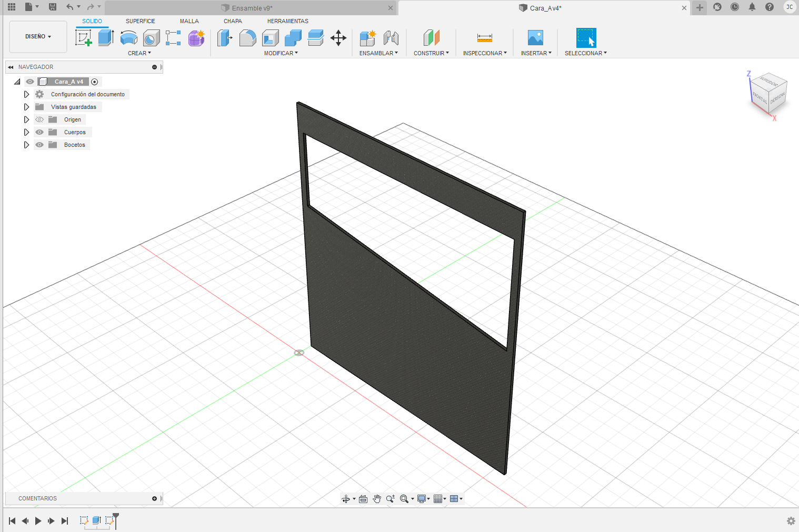The image size is (799, 532).
Task: Switch to the CHAPA tab
Action: (x=233, y=21)
